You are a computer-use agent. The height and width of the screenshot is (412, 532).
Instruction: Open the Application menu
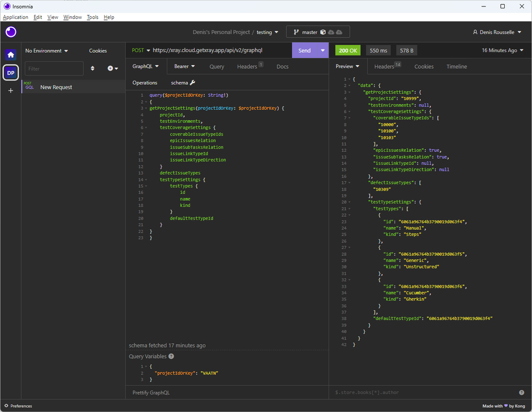click(x=15, y=17)
